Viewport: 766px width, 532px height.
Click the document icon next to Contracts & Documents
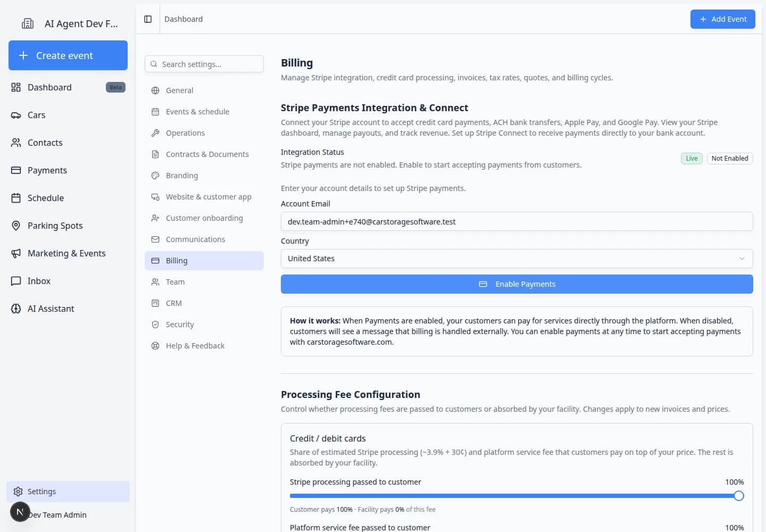point(155,154)
